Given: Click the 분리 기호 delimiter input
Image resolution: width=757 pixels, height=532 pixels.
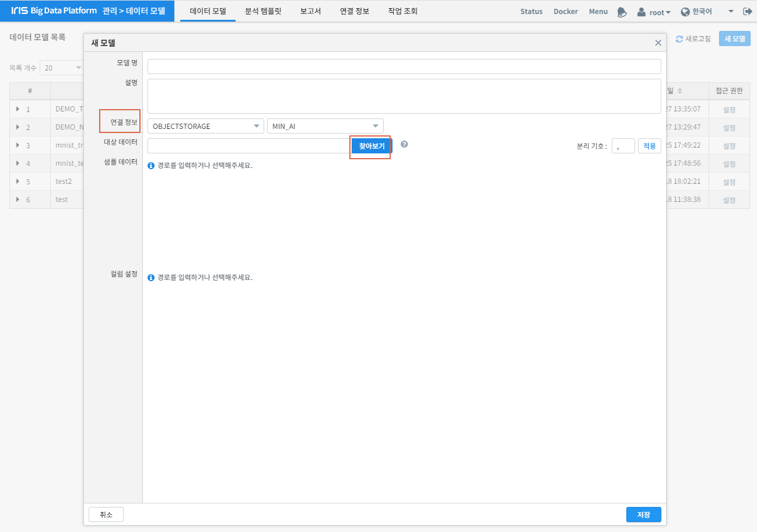Looking at the screenshot, I should click(x=623, y=146).
